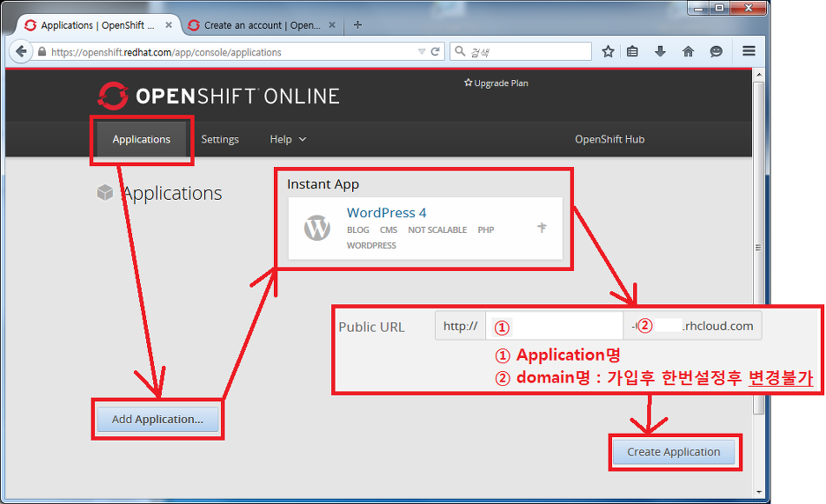
Task: Switch to Applications | OpenShift tab
Action: 97,25
